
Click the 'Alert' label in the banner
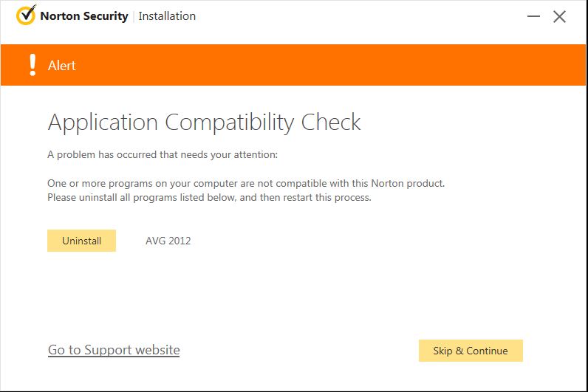(62, 66)
